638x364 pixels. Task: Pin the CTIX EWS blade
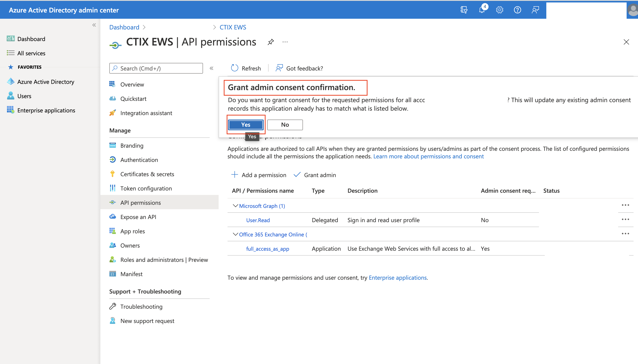tap(271, 42)
